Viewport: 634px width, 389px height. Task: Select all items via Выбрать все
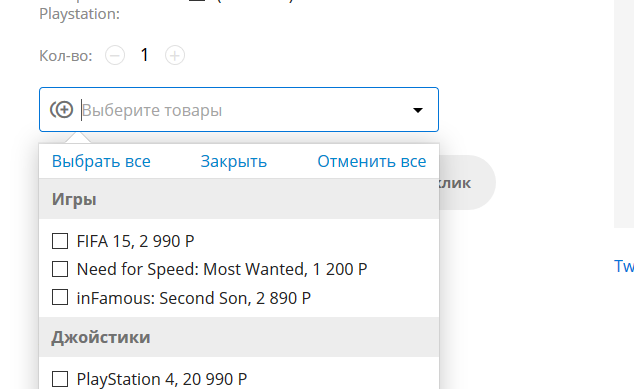101,161
